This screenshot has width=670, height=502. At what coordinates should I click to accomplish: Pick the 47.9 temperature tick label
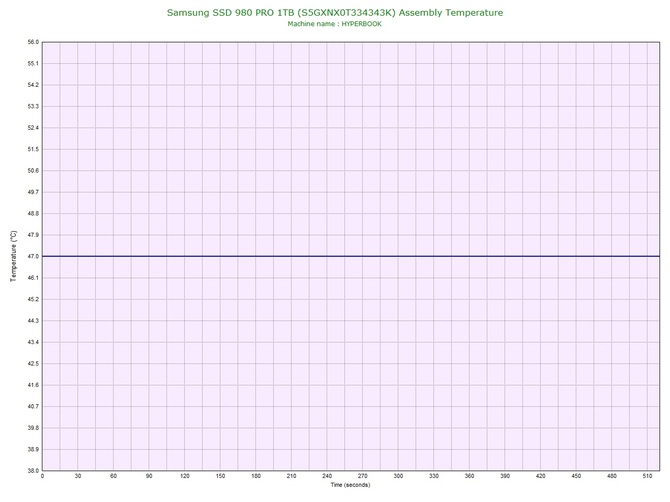pyautogui.click(x=33, y=235)
